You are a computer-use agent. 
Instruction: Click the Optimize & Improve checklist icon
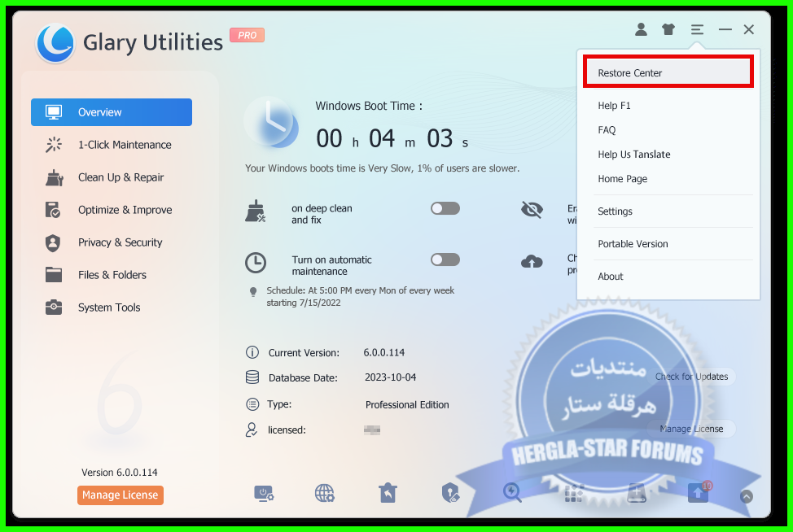(x=53, y=210)
